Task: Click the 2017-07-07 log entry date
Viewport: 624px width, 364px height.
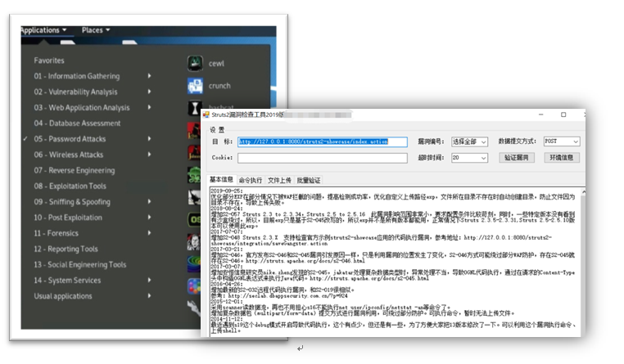Action: pyautogui.click(x=227, y=231)
